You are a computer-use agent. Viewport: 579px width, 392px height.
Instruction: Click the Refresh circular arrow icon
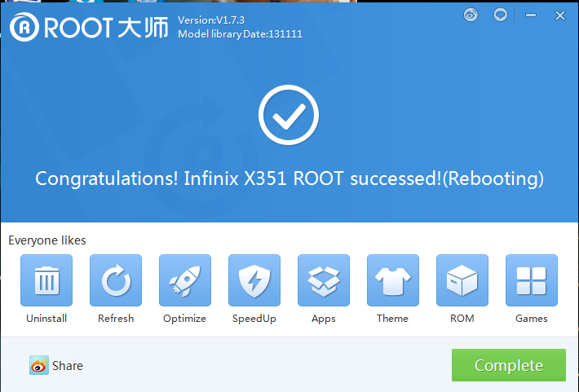(x=116, y=280)
